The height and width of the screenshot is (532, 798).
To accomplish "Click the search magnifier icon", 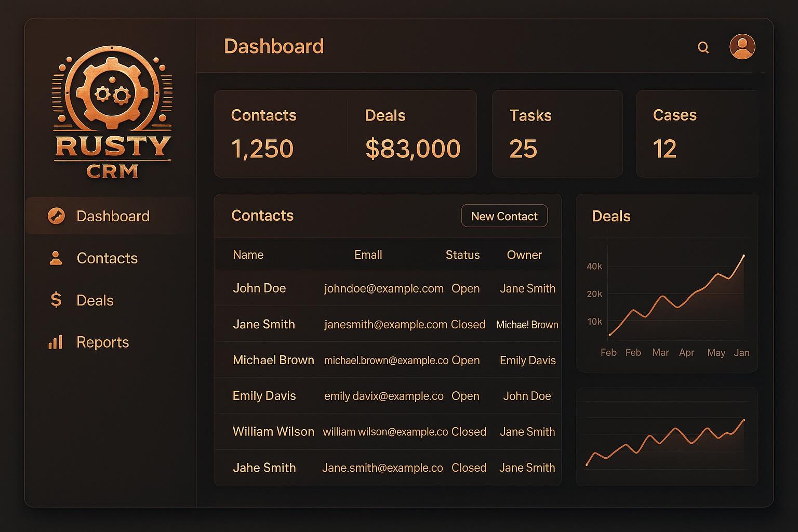I will 703,48.
